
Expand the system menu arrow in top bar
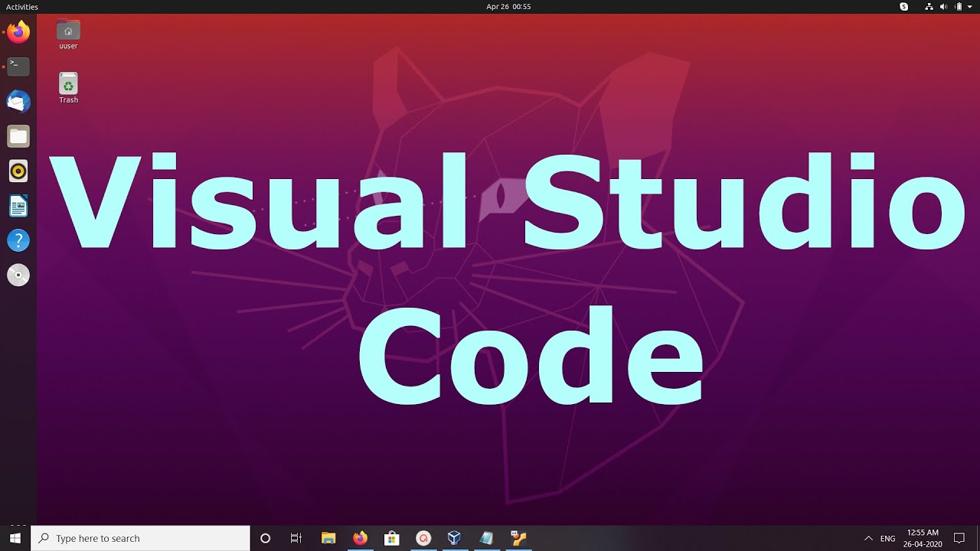970,7
